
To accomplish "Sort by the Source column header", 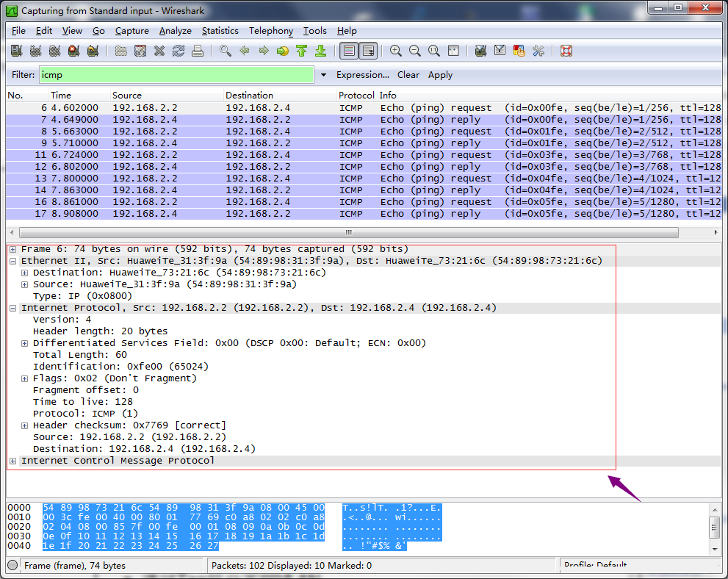I will pos(167,96).
